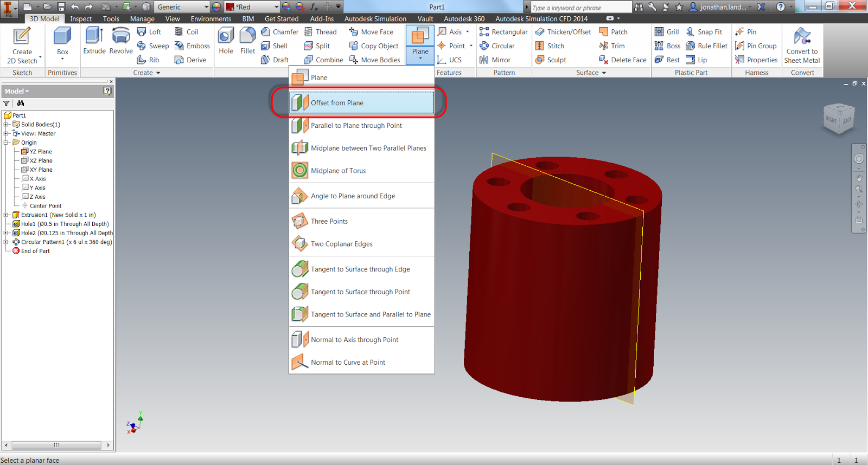Select the Mirror tool
The width and height of the screenshot is (868, 465).
pyautogui.click(x=495, y=60)
